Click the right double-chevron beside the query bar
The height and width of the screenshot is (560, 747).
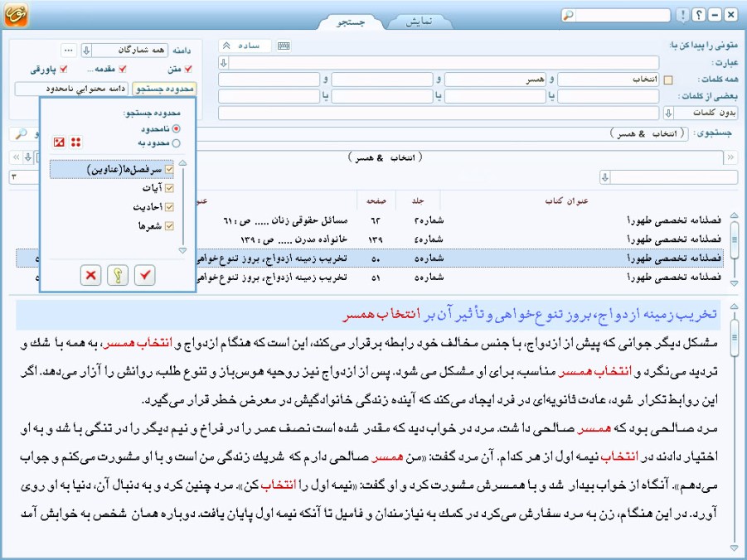(x=730, y=157)
